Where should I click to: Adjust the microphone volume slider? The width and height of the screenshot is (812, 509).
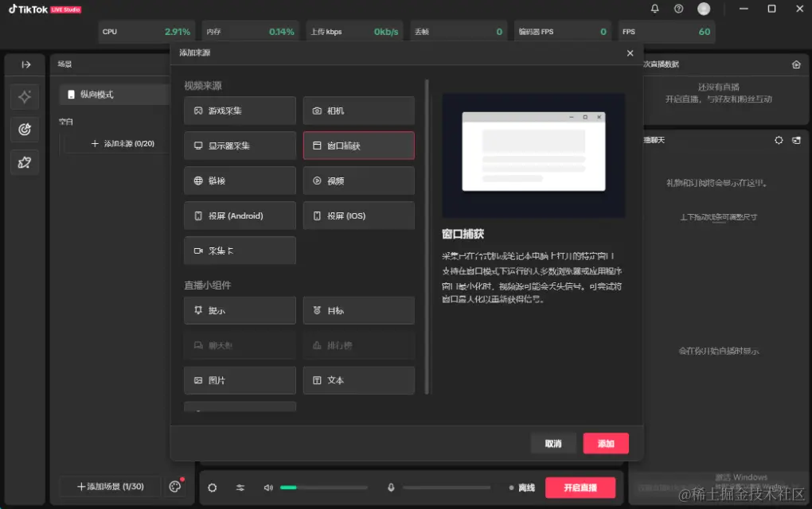[x=447, y=488]
